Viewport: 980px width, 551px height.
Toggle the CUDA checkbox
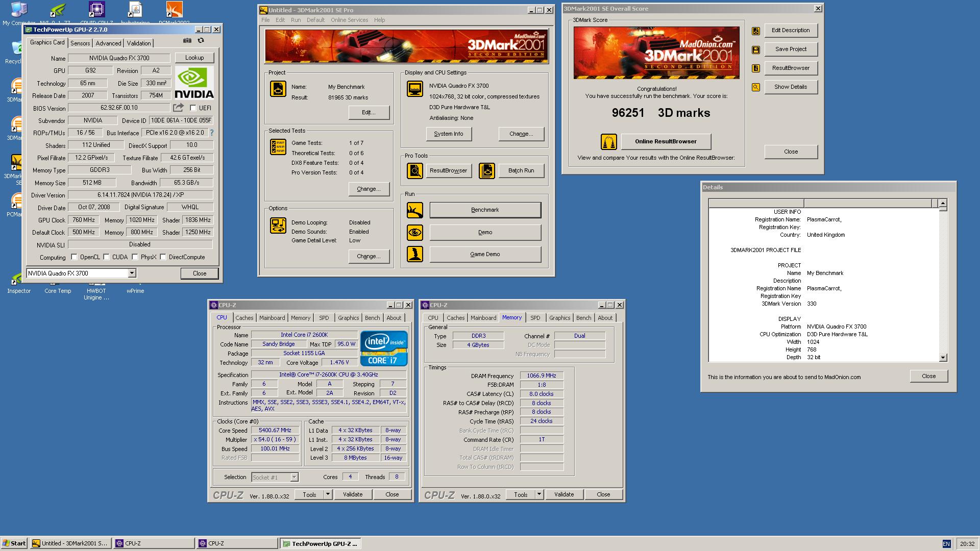(x=106, y=257)
